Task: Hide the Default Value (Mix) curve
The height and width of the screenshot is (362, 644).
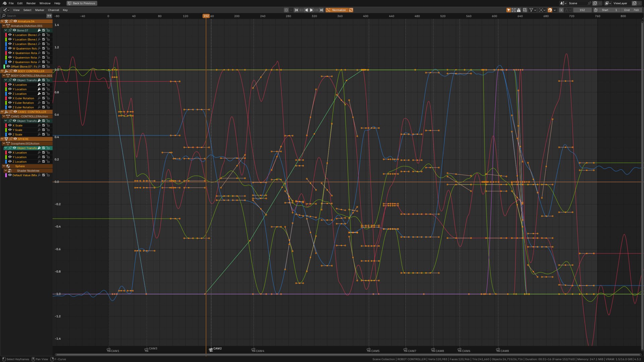Action: pos(10,175)
